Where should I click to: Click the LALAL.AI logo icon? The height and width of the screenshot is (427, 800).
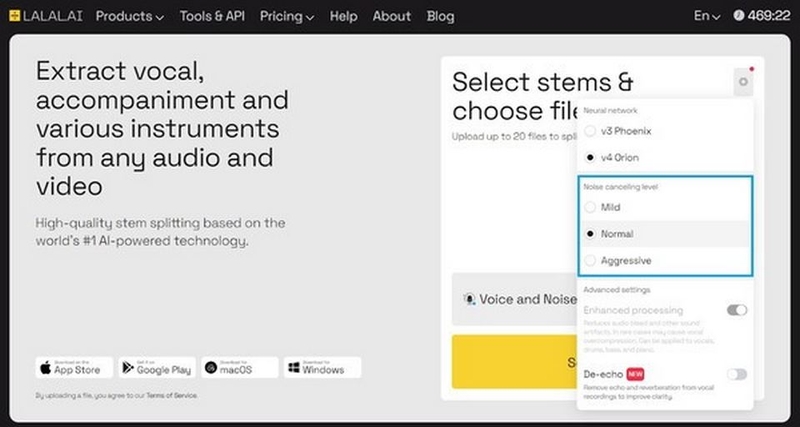(x=14, y=16)
